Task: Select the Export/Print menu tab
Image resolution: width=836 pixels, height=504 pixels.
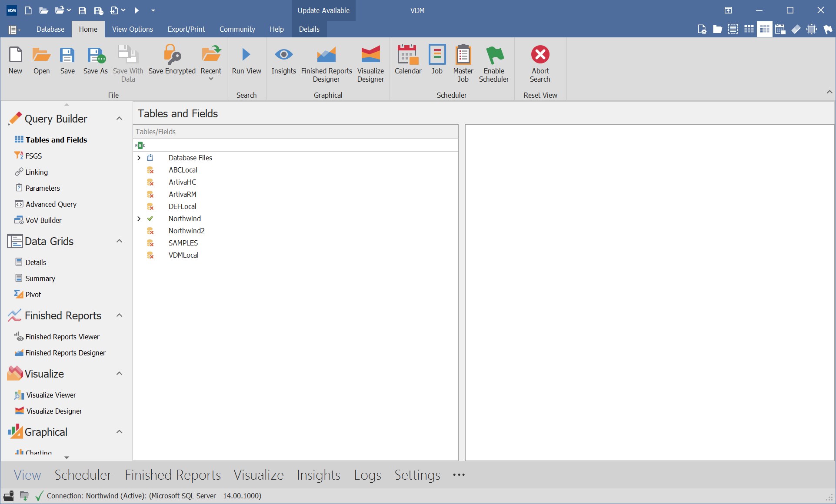Action: pos(186,29)
